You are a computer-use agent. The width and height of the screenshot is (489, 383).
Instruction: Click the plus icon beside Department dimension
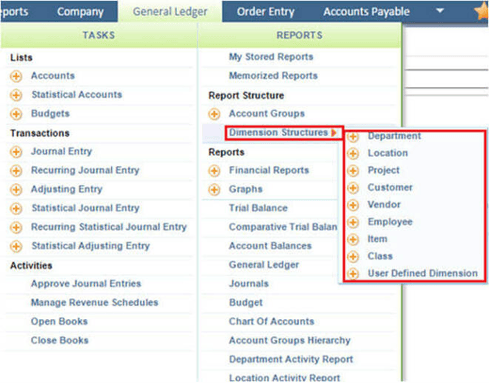coord(353,137)
